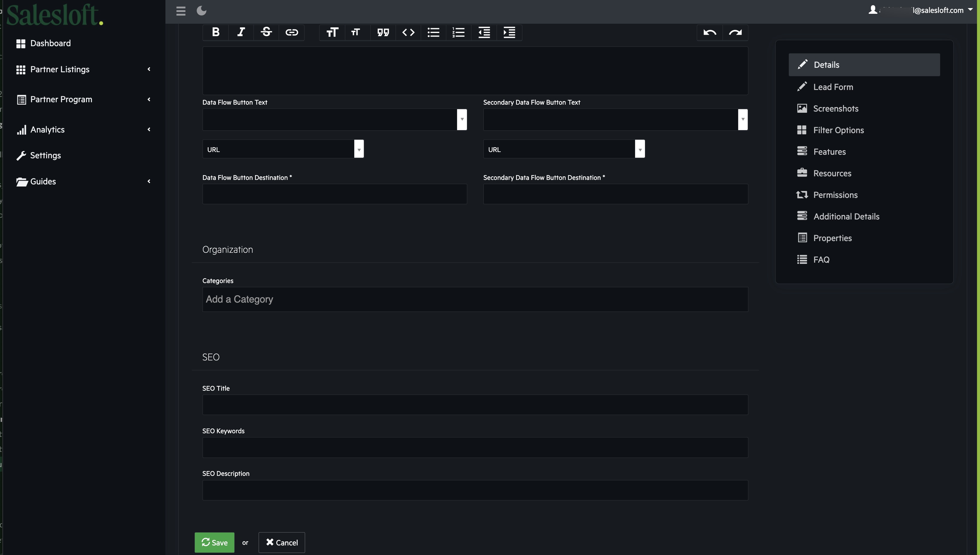Open the hamburger navigation menu
Screen dimensions: 980x555
click(x=181, y=11)
